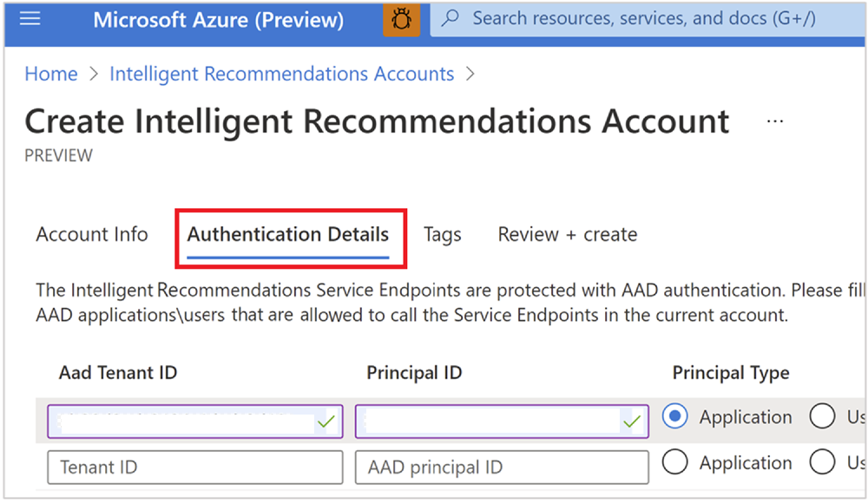Deselect the Application radio in the first row

point(674,416)
